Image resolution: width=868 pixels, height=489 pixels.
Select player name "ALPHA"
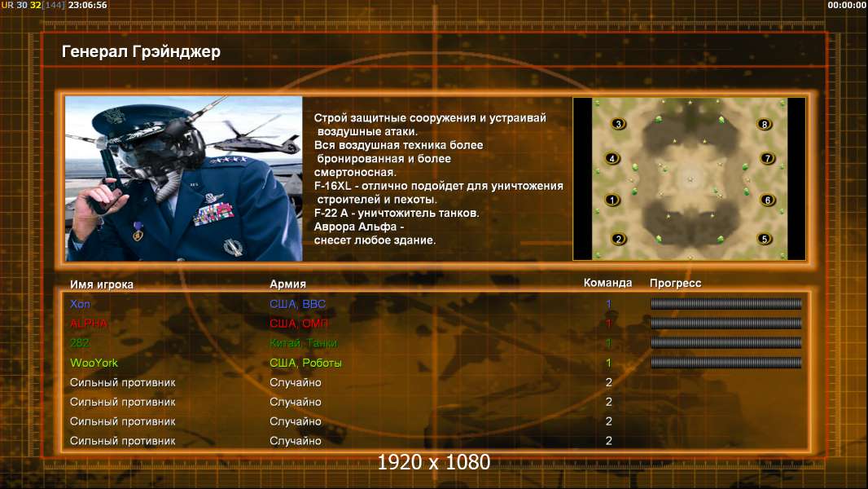(89, 324)
